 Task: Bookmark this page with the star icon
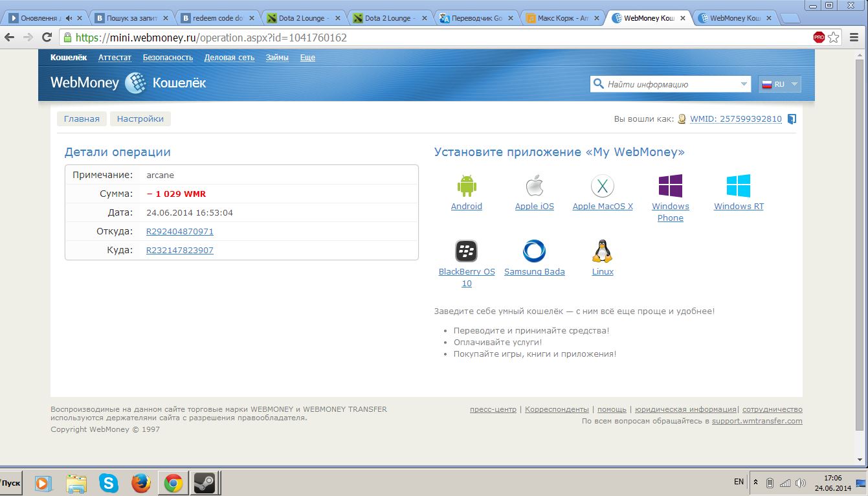(x=834, y=38)
